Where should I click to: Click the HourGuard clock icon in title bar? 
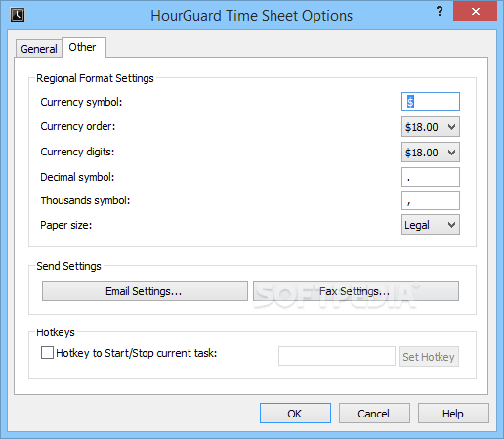tap(18, 15)
